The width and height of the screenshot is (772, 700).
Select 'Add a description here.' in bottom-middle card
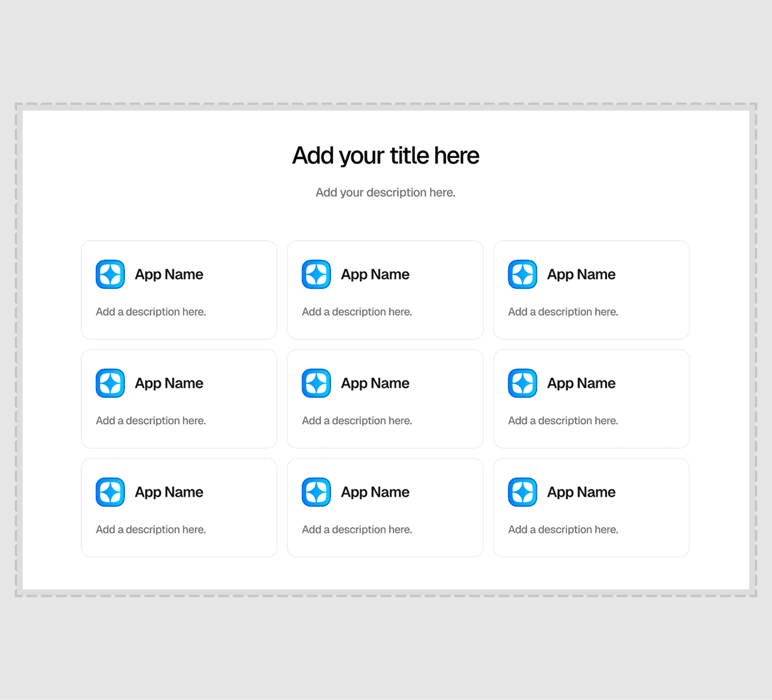[x=357, y=530]
